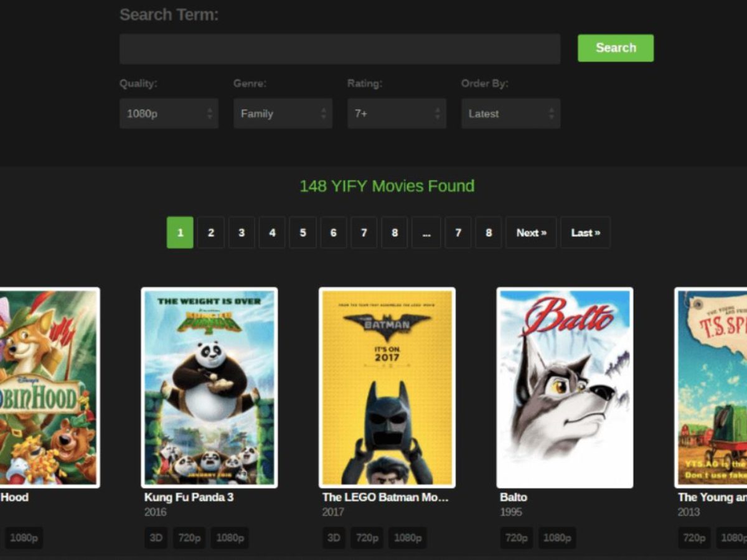Click the green Search button

click(616, 48)
